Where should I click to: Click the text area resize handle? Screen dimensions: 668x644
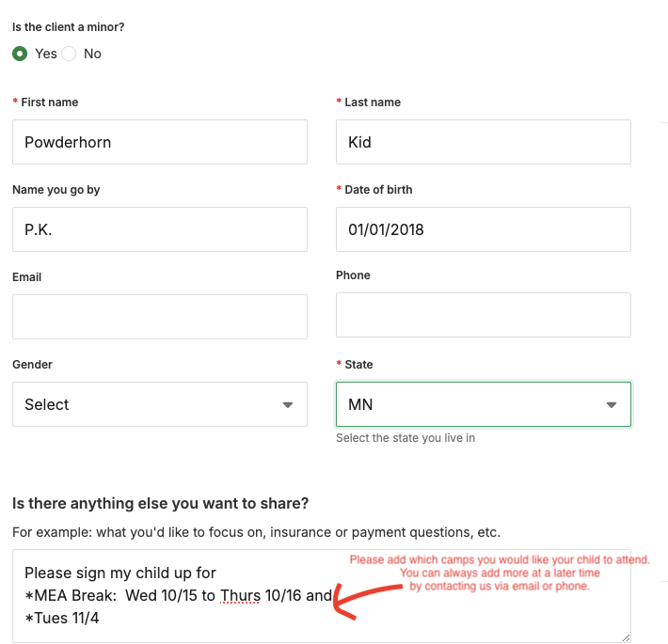tap(625, 637)
